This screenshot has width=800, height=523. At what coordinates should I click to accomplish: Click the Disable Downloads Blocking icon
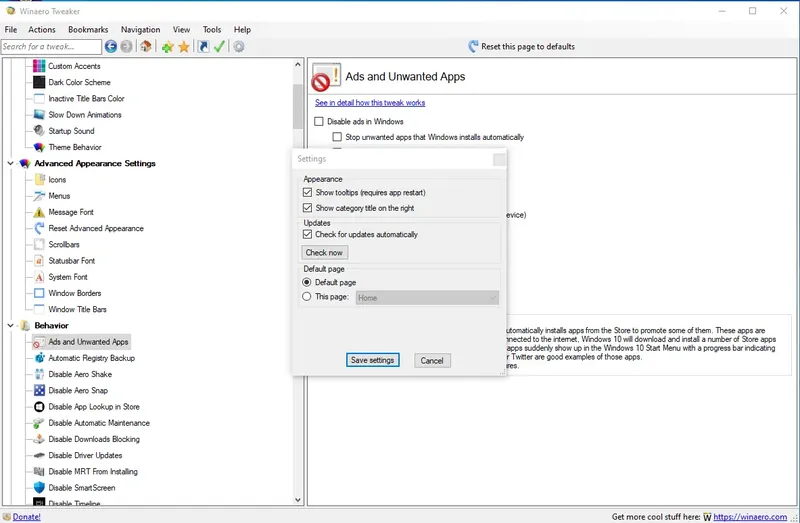(x=39, y=439)
